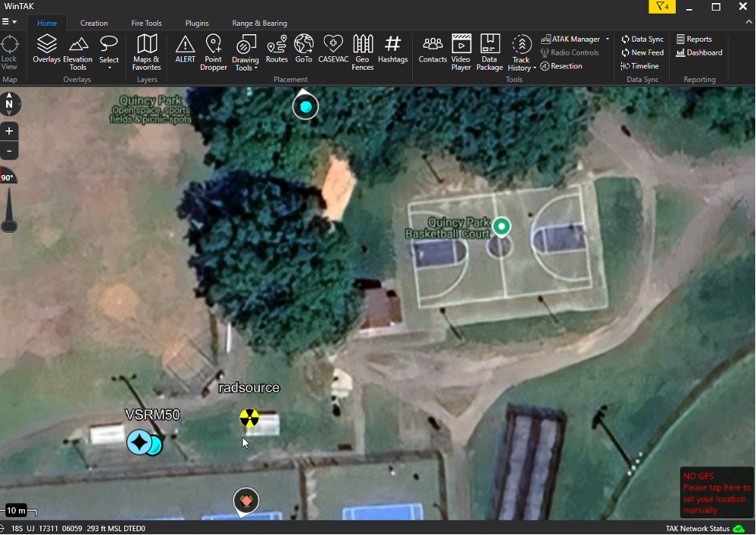Open the Data Package tool

pos(489,52)
